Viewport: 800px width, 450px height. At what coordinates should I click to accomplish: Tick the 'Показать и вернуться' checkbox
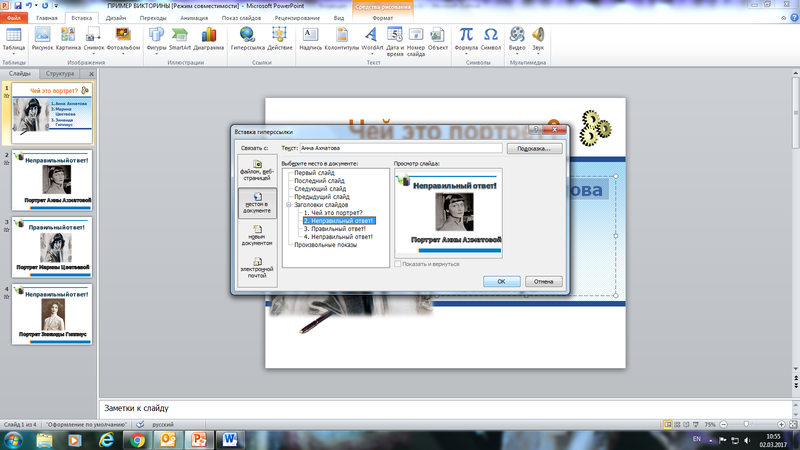pos(398,264)
